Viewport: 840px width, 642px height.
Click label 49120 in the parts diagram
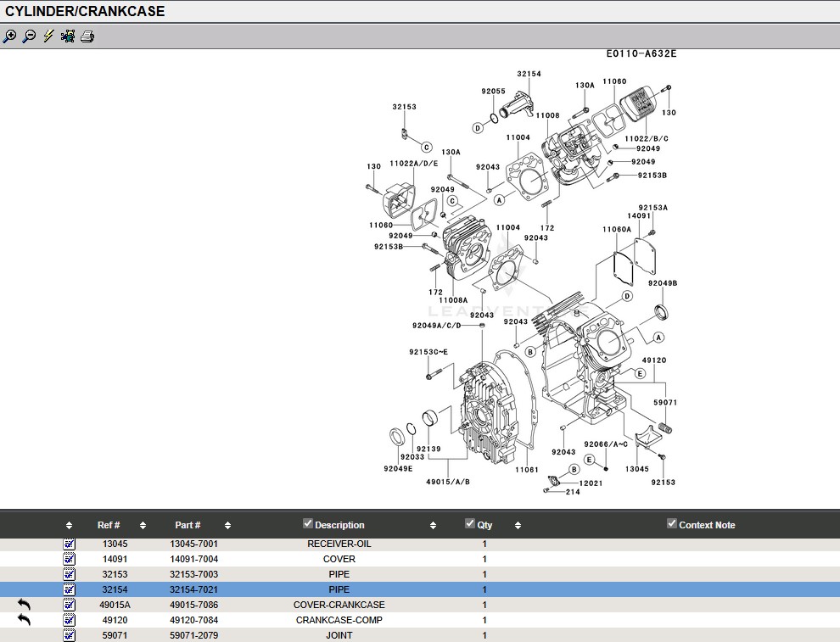click(653, 360)
